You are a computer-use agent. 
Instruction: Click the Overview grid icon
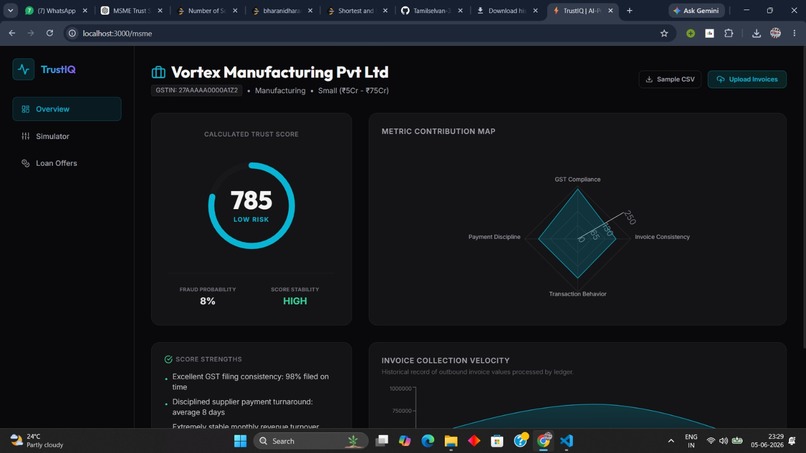click(25, 109)
